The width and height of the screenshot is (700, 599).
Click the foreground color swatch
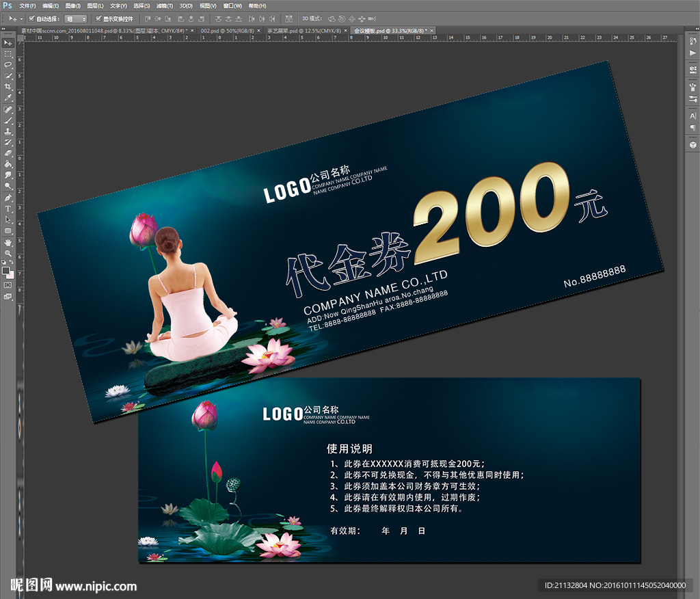[x=5, y=271]
